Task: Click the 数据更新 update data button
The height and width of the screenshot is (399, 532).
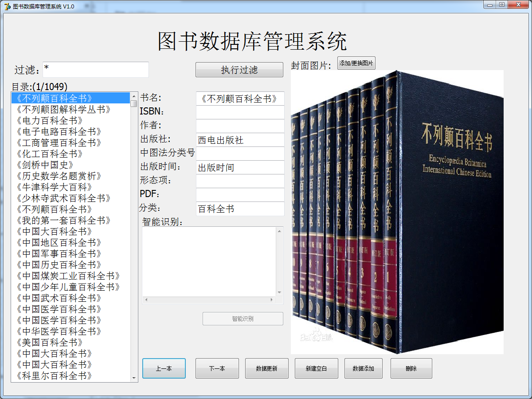Action: click(x=266, y=368)
